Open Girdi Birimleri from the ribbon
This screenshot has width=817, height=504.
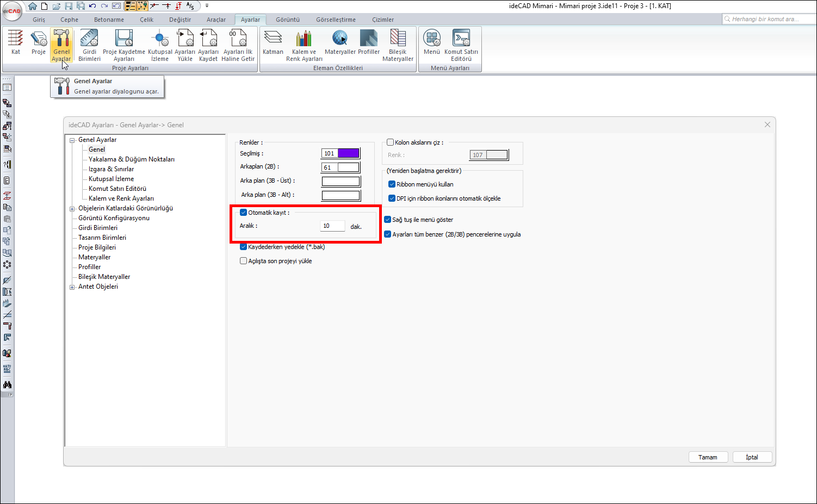click(89, 45)
